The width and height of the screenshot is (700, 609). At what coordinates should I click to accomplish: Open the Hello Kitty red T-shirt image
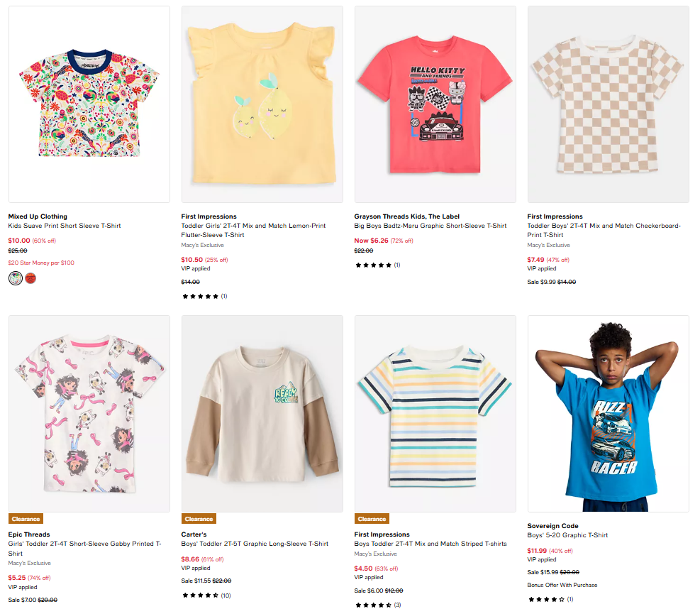pyautogui.click(x=435, y=104)
